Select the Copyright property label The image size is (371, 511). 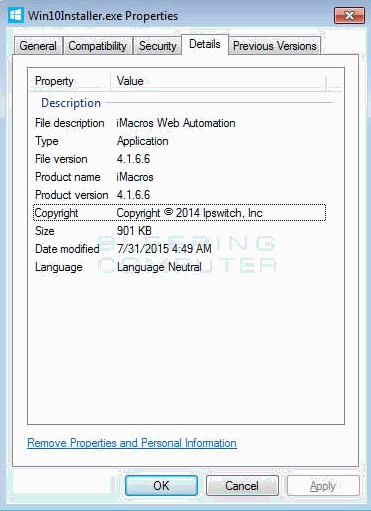[x=56, y=213]
